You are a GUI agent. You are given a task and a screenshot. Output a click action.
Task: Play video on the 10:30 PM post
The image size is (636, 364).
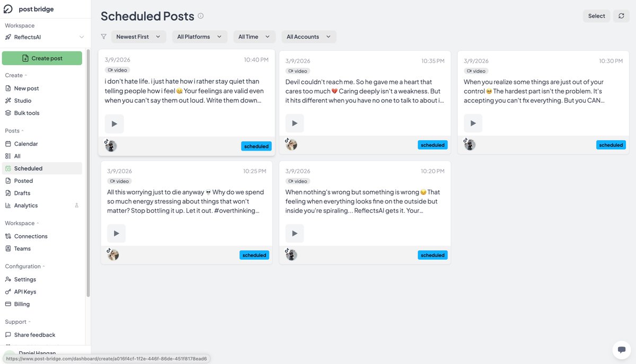click(473, 123)
